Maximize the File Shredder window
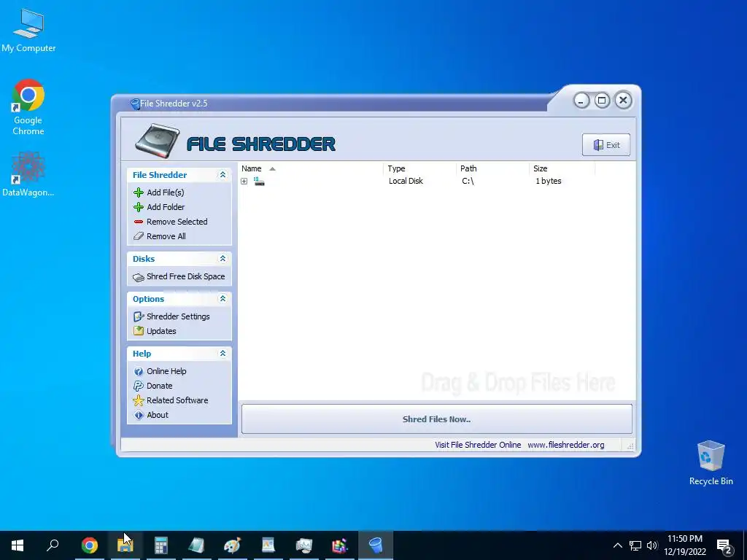Image resolution: width=747 pixels, height=560 pixels. (602, 101)
